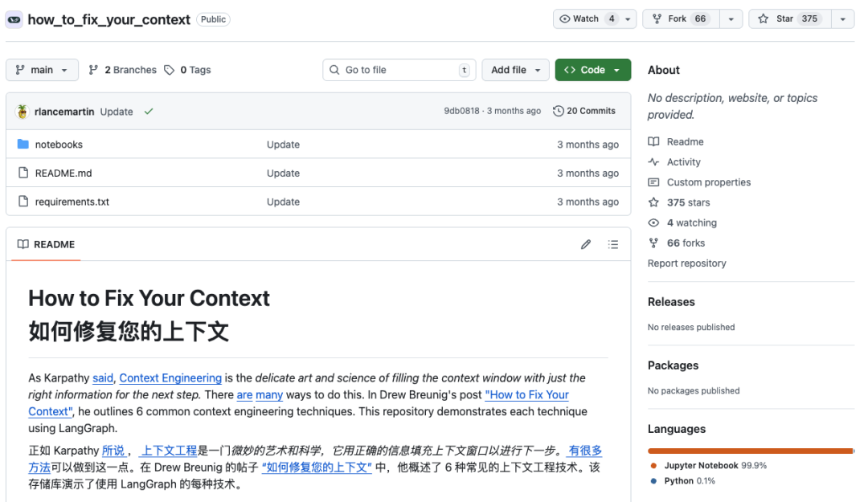Expand the Fork options dropdown arrow
The width and height of the screenshot is (868, 502).
point(731,18)
